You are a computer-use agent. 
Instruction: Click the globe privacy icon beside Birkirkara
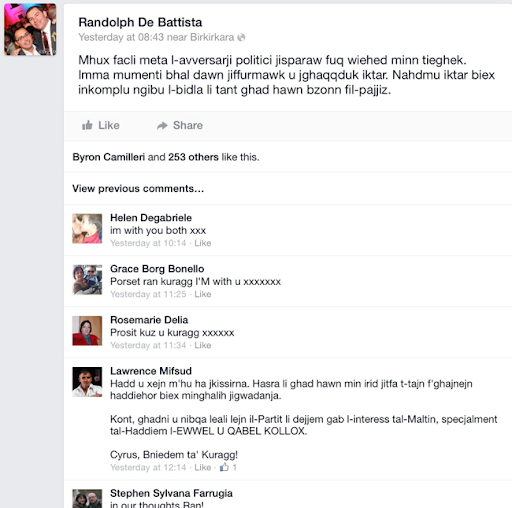tap(241, 37)
